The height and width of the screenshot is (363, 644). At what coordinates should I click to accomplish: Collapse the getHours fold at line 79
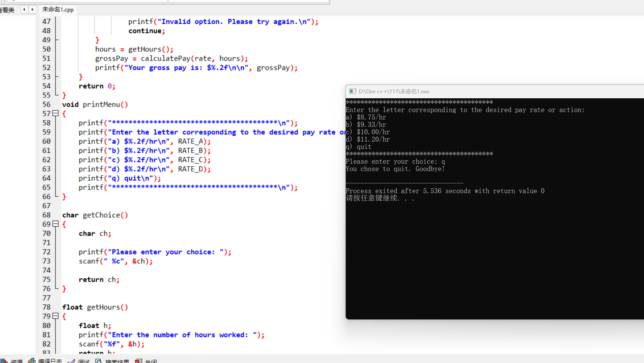[x=56, y=316]
